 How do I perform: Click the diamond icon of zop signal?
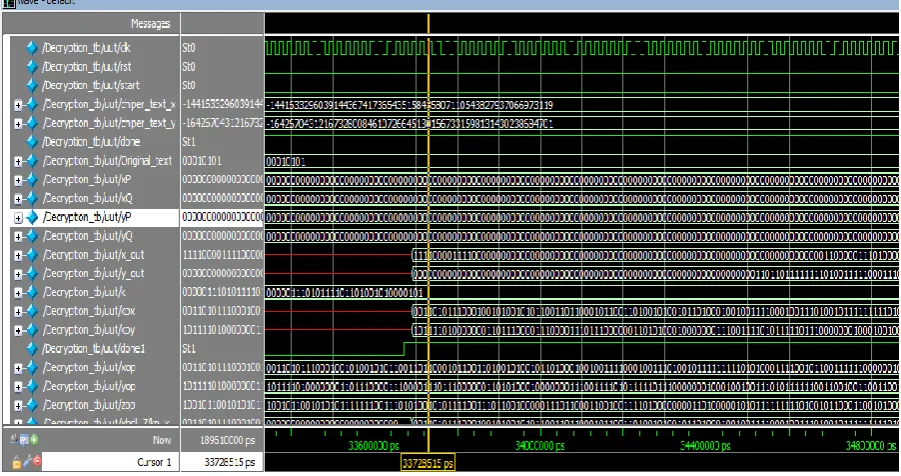coord(32,405)
